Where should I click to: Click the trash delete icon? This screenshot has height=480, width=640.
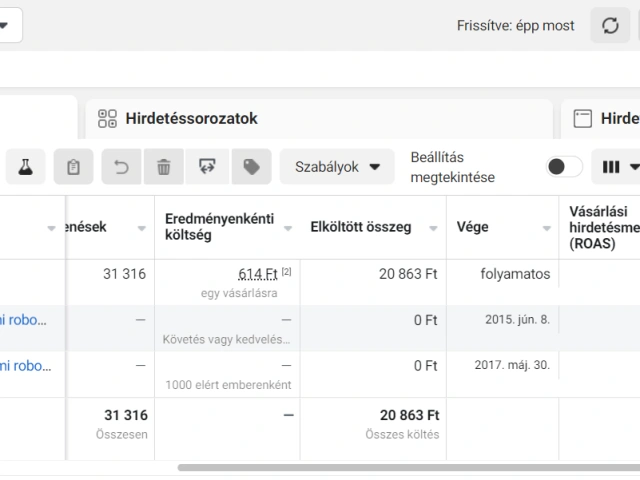(x=163, y=167)
